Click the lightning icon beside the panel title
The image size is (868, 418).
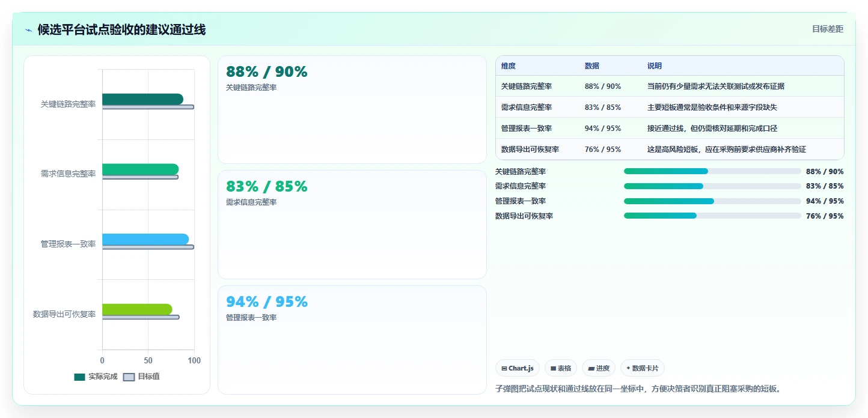pos(28,29)
